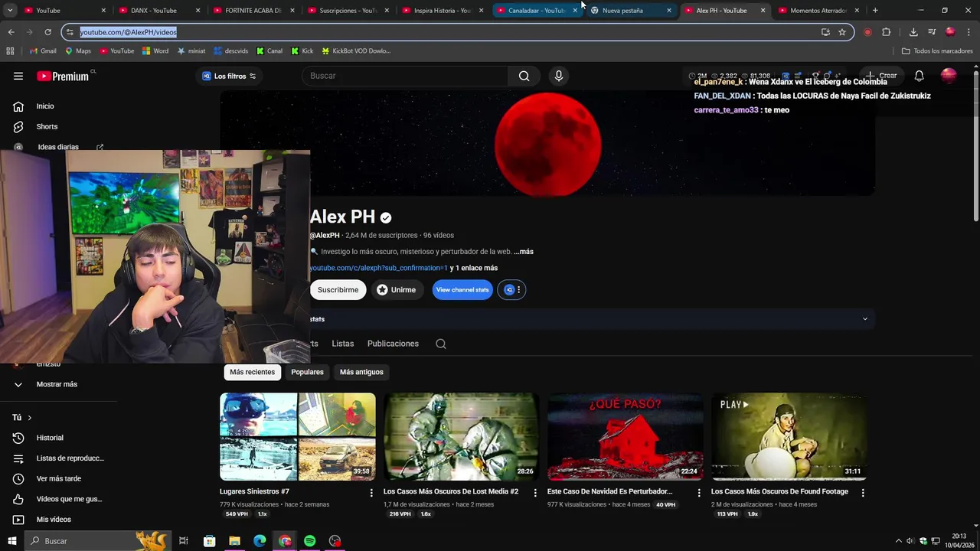The width and height of the screenshot is (980, 551).
Task: Switch to Suscripciones browser tab
Action: 348,11
